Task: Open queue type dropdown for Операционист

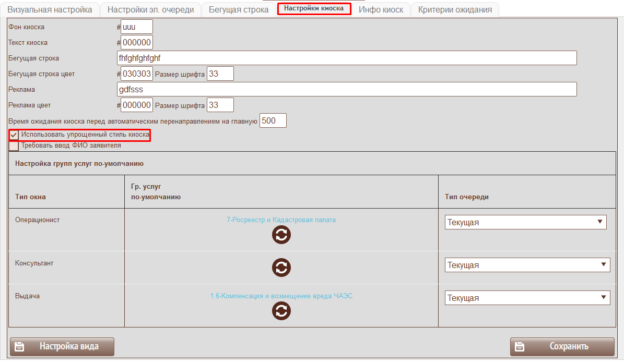Action: (525, 222)
